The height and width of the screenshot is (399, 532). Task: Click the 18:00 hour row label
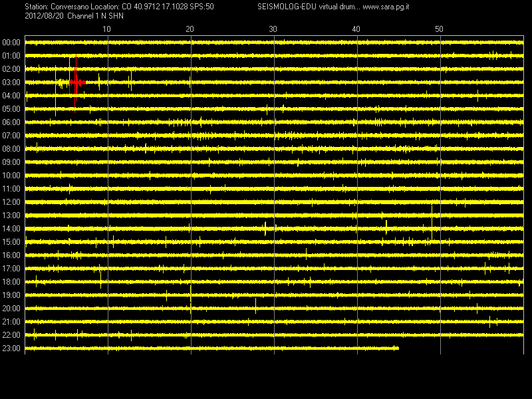11,282
